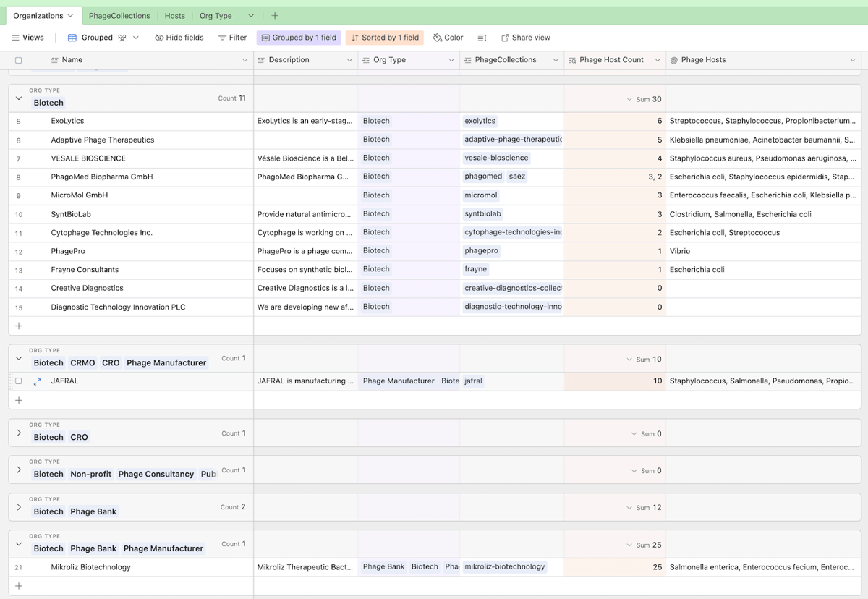The image size is (868, 599).
Task: Open the Sum 25 summary dropdown
Action: click(x=644, y=545)
